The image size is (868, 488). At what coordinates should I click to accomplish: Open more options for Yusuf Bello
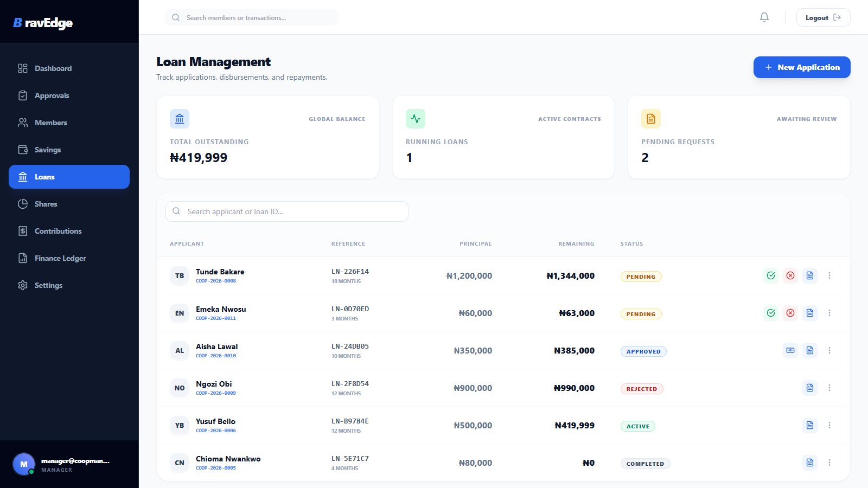[829, 425]
